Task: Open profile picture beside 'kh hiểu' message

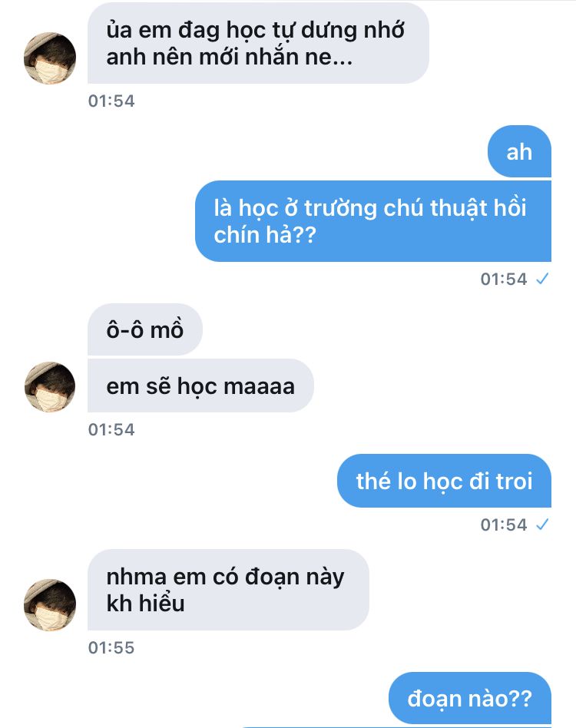Action: pos(50,604)
